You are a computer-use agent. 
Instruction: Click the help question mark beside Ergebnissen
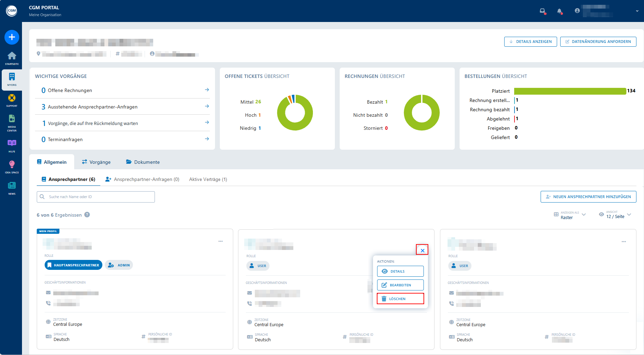[x=87, y=215]
